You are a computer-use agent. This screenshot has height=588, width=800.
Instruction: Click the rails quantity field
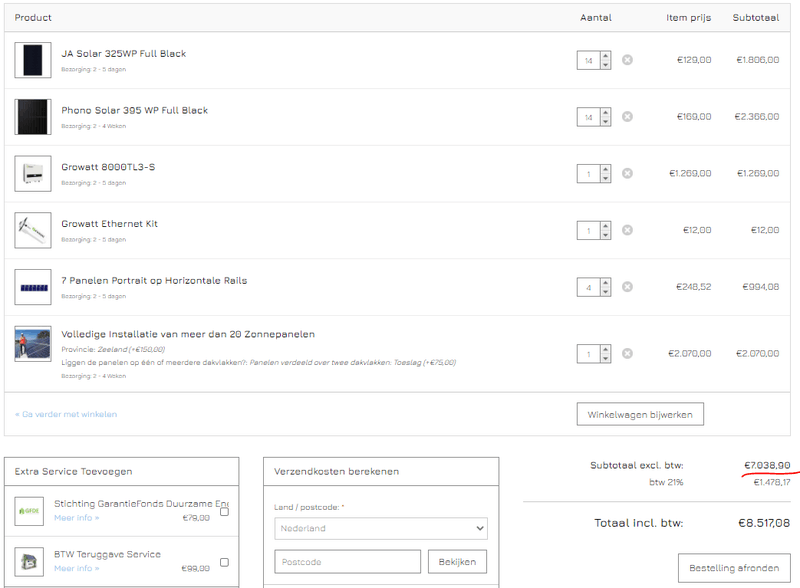(x=589, y=288)
